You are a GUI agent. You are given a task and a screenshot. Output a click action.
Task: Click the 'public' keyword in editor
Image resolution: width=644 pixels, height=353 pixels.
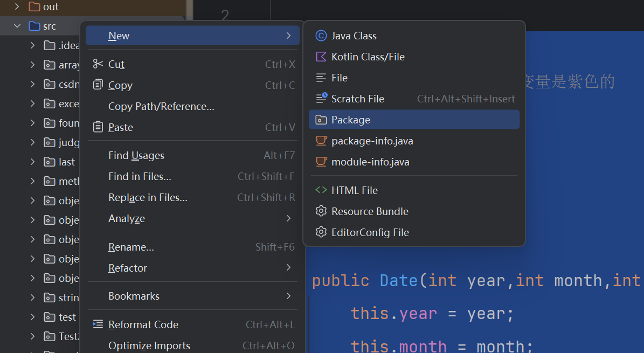tap(341, 281)
